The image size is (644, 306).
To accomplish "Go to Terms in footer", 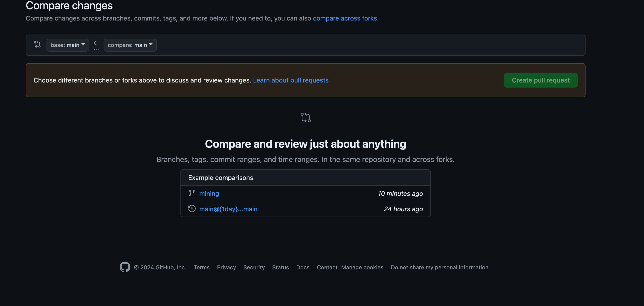I will 201,267.
